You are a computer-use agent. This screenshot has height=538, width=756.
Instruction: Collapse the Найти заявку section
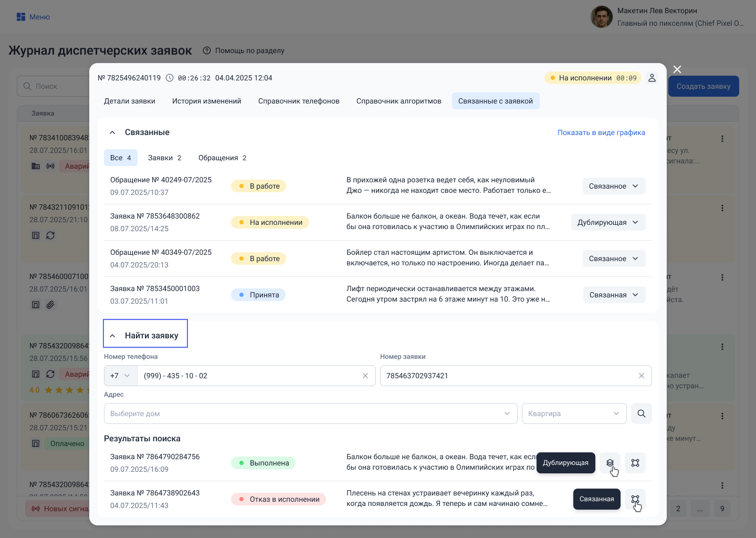tap(112, 336)
